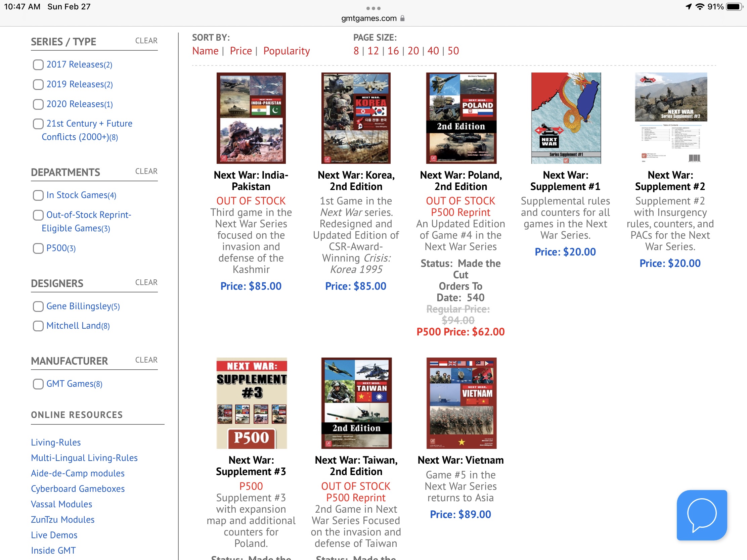
Task: Set page size to 50
Action: tap(453, 51)
